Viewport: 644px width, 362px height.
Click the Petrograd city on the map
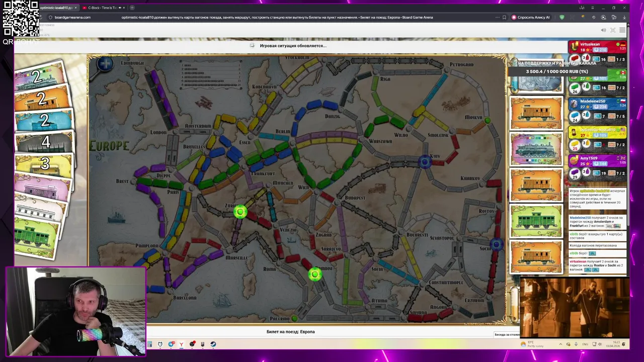tap(461, 64)
